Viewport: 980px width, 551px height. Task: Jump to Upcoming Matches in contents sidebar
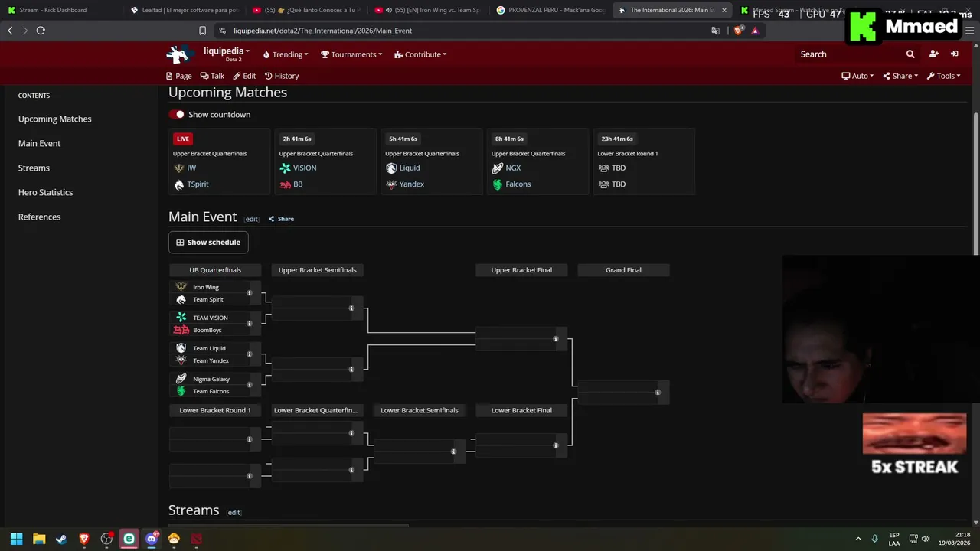(x=55, y=119)
